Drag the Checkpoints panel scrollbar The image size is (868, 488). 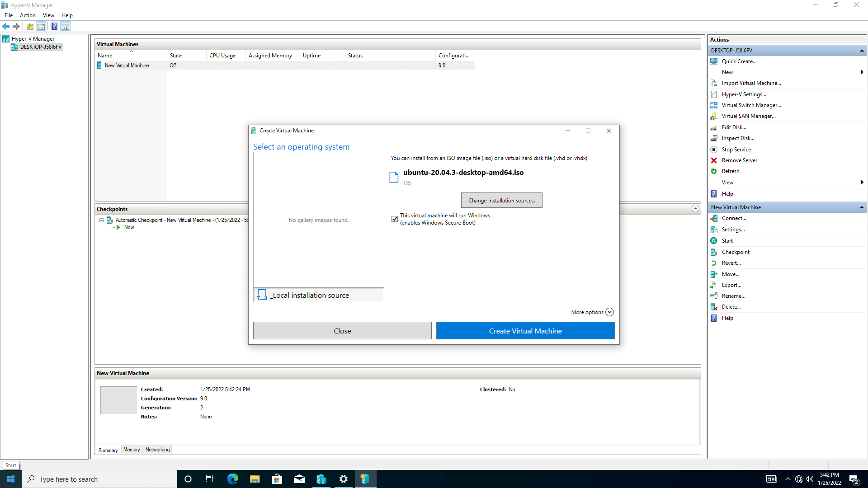coord(695,209)
